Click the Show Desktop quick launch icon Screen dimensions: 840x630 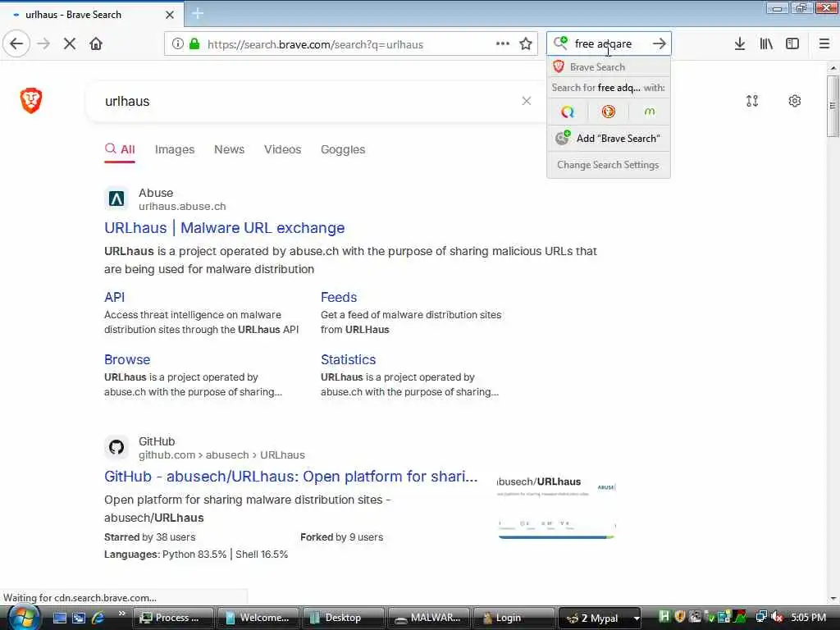(59, 618)
